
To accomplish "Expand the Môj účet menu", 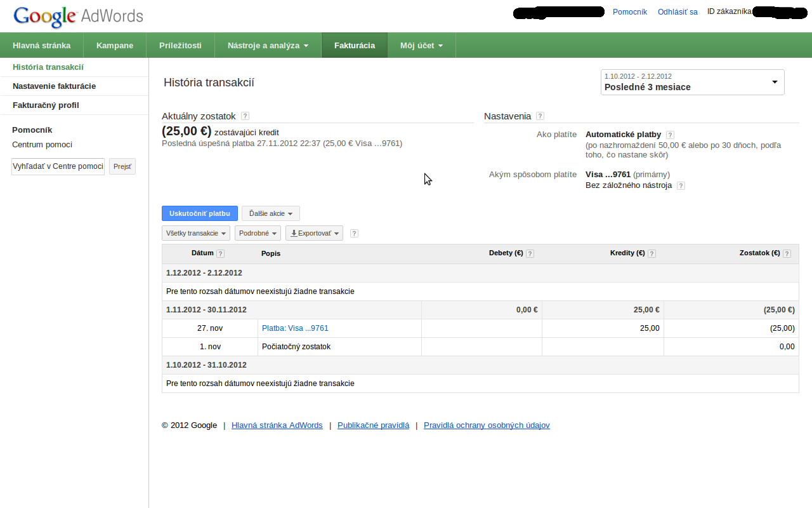I will [x=421, y=46].
